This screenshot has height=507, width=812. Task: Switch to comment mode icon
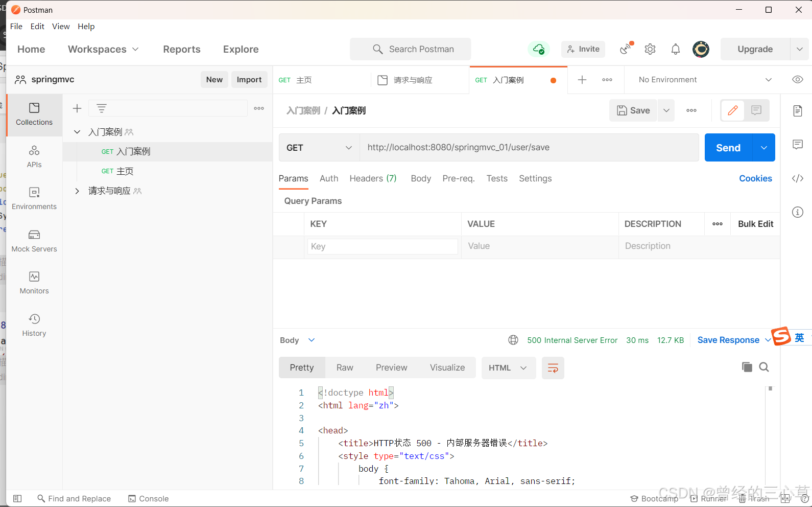(756, 110)
